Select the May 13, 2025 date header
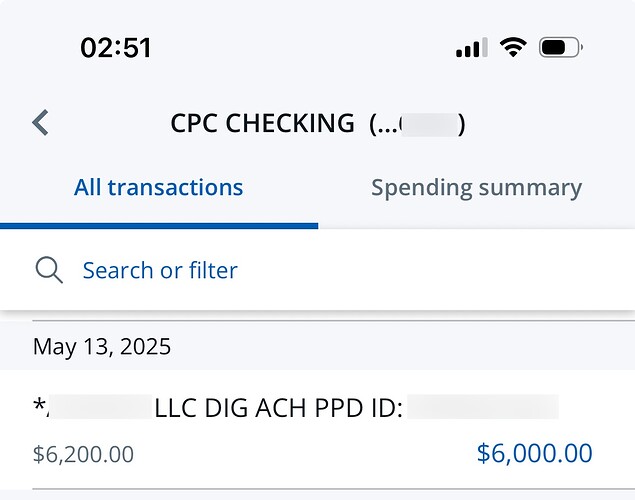 point(102,347)
